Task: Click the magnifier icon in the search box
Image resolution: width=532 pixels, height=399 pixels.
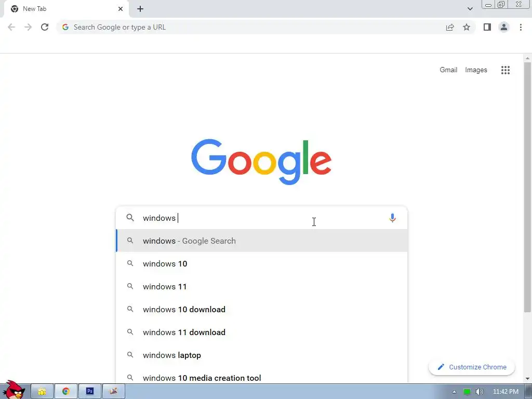Action: [130, 218]
